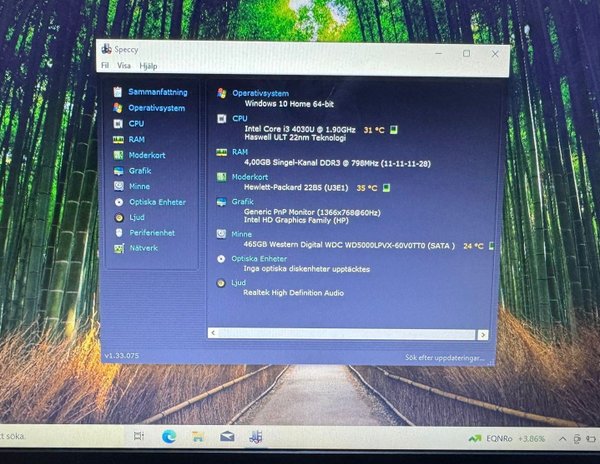Click the horizontal scrollbar right arrow
This screenshot has width=600, height=464.
pyautogui.click(x=483, y=335)
